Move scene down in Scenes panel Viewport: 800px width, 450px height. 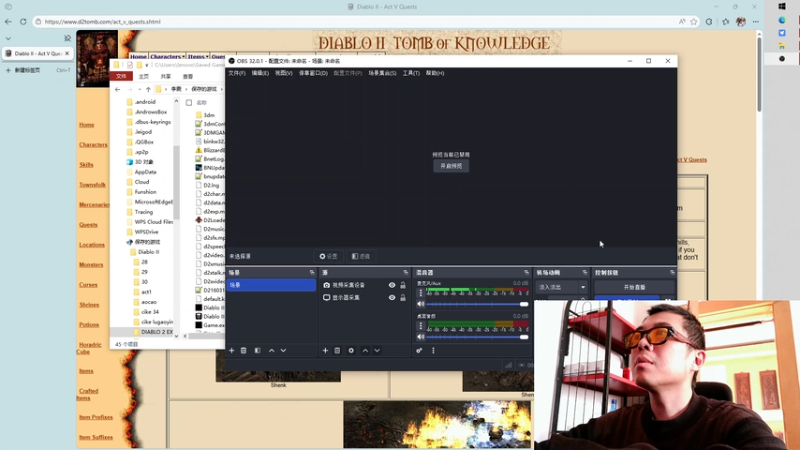point(284,351)
